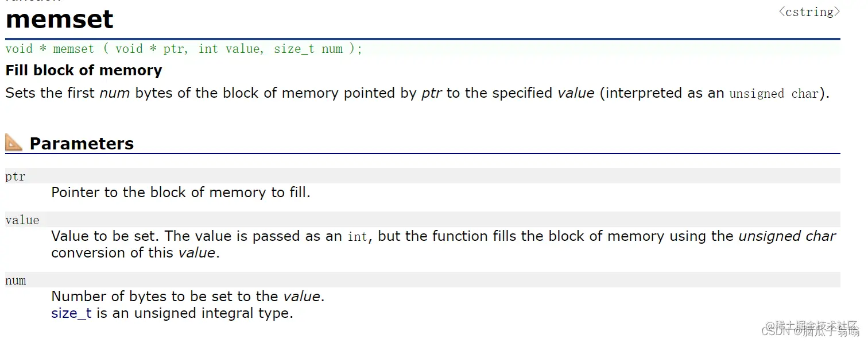This screenshot has width=868, height=342.
Task: Click the memset page title
Action: 60,19
